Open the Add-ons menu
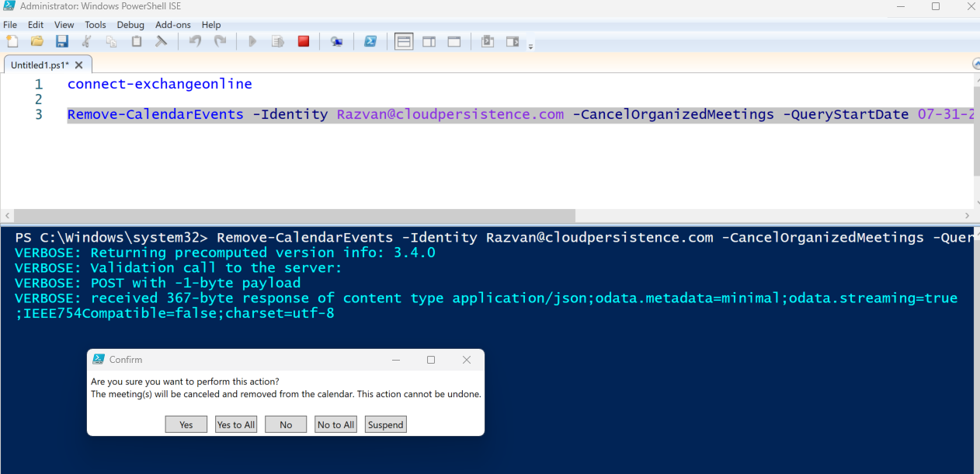Screen dimensions: 980x474 173,25
